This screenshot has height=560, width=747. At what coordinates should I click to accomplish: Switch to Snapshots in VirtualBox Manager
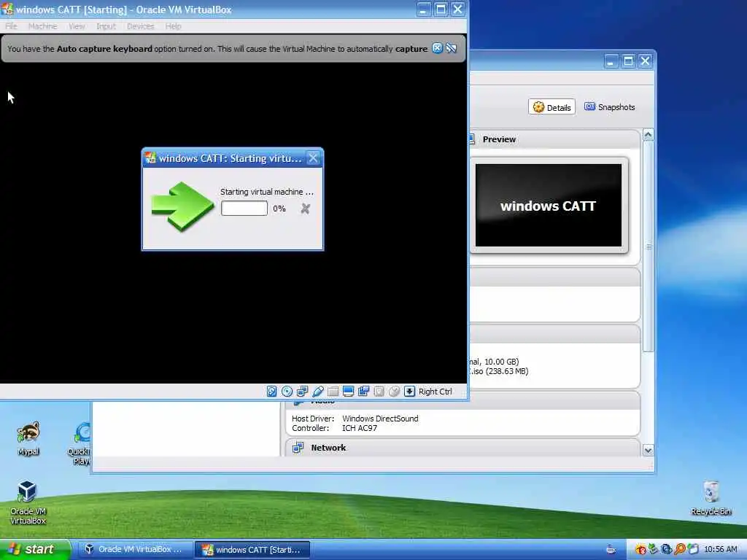tap(610, 107)
